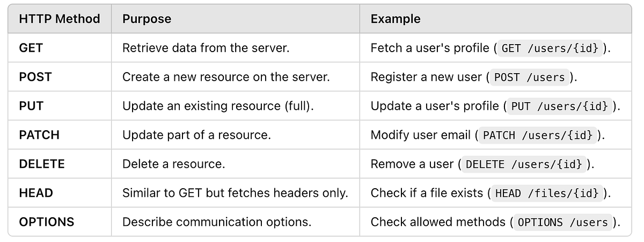Click the OPTIONS /users code snippet
Image resolution: width=644 pixels, height=242 pixels.
point(562,222)
